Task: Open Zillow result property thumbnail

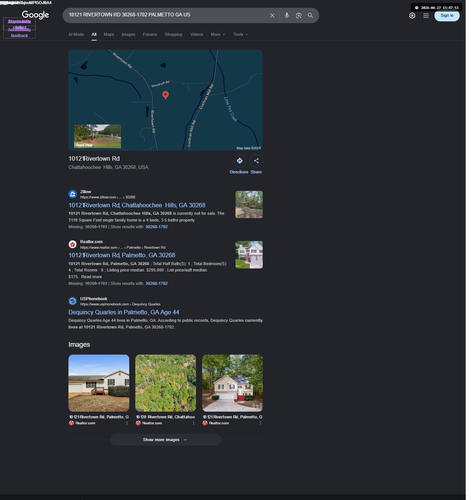Action: coord(249,204)
